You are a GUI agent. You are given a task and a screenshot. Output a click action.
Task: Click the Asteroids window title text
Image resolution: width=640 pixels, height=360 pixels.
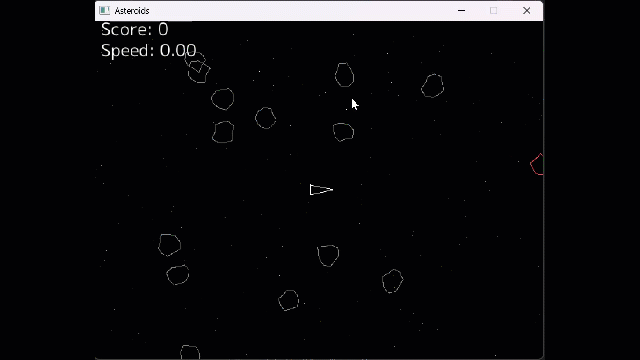(132, 11)
